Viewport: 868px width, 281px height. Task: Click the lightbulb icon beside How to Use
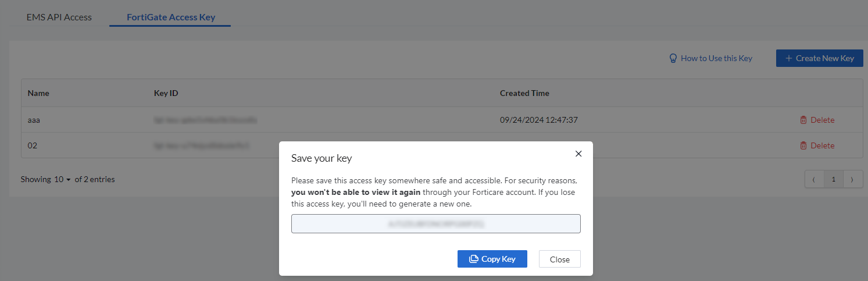[673, 58]
